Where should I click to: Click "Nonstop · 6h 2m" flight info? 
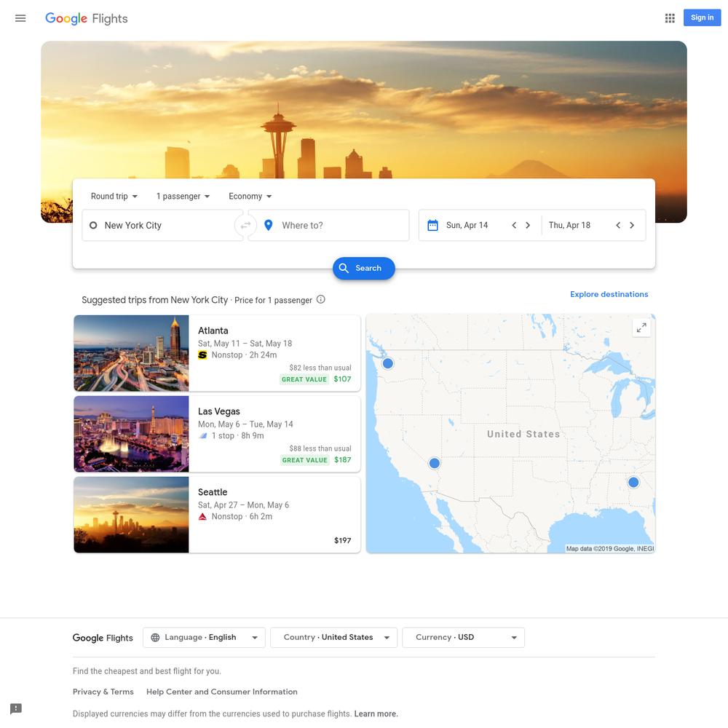pyautogui.click(x=242, y=517)
